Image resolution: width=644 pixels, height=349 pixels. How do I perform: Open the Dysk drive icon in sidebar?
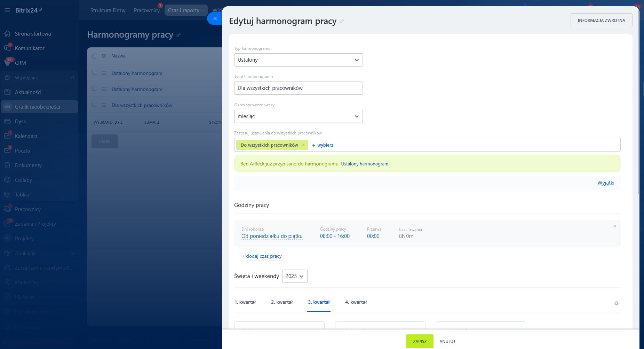[x=7, y=121]
